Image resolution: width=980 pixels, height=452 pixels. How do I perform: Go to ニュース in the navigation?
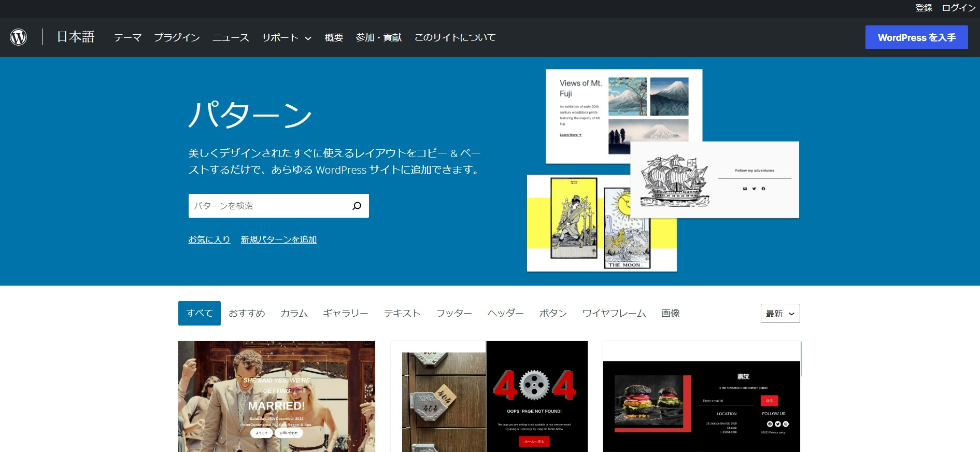[x=231, y=37]
